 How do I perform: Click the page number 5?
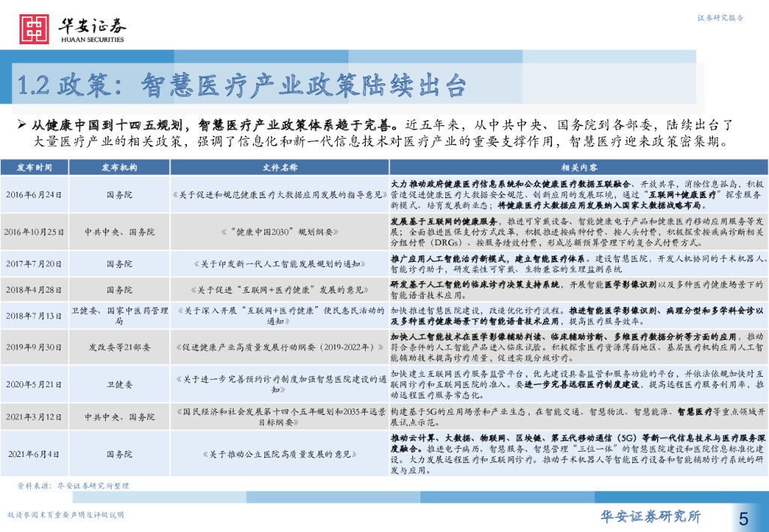pos(744,518)
